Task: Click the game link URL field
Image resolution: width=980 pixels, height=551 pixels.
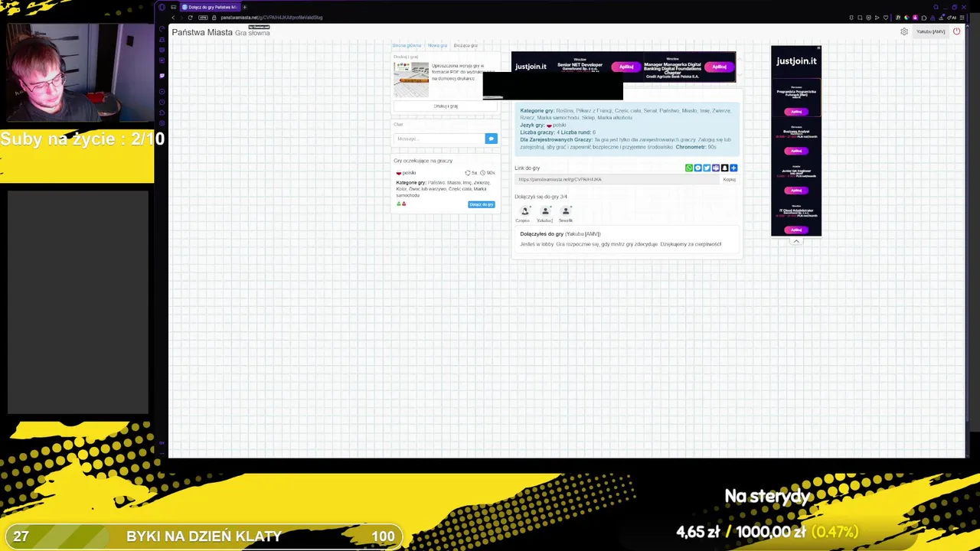Action: click(617, 180)
